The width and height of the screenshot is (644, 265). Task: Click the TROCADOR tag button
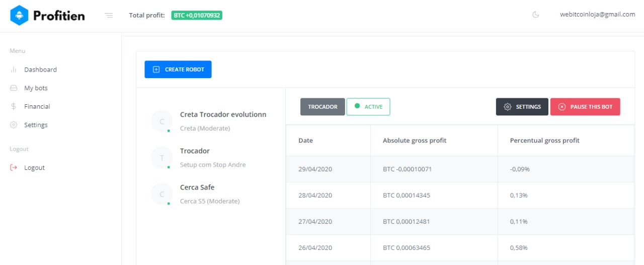pyautogui.click(x=323, y=107)
